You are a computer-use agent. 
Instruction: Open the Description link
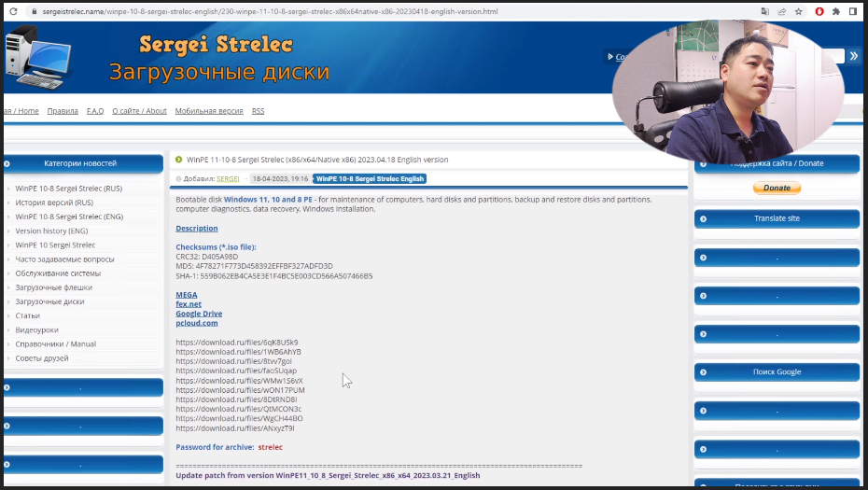pyautogui.click(x=197, y=228)
